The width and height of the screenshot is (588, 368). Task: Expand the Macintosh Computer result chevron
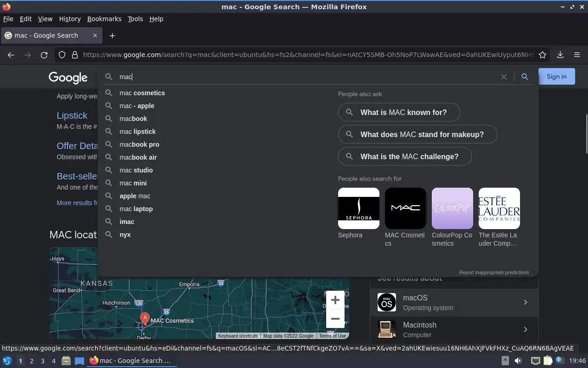click(526, 329)
